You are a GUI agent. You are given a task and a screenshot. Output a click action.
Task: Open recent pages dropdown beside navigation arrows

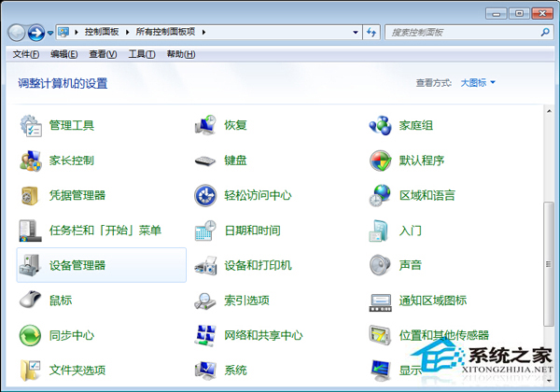(50, 33)
